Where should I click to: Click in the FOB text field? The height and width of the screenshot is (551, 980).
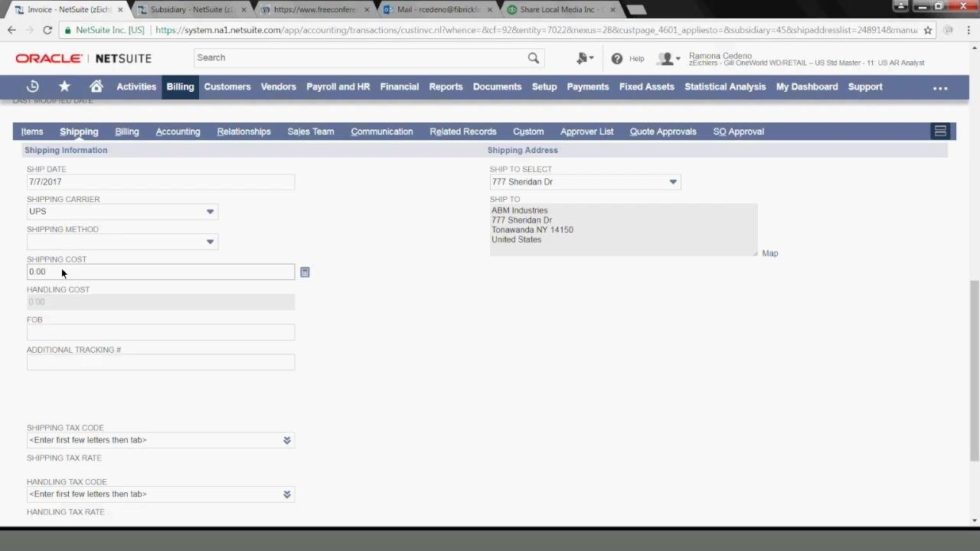[161, 332]
